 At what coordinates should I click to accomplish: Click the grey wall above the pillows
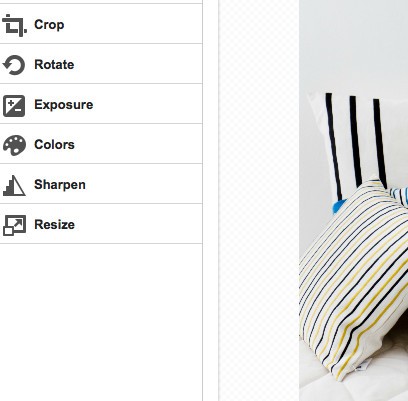[353, 43]
